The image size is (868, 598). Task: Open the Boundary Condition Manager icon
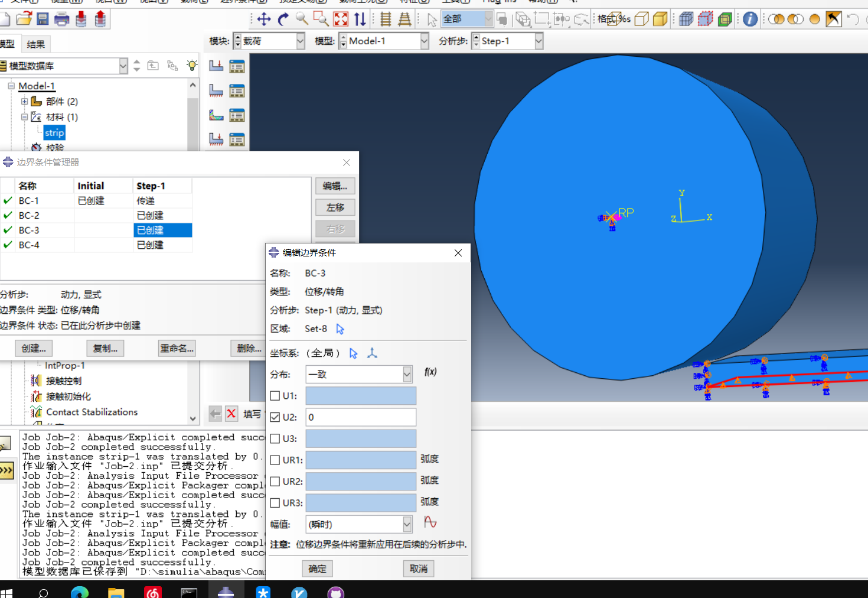pyautogui.click(x=237, y=91)
